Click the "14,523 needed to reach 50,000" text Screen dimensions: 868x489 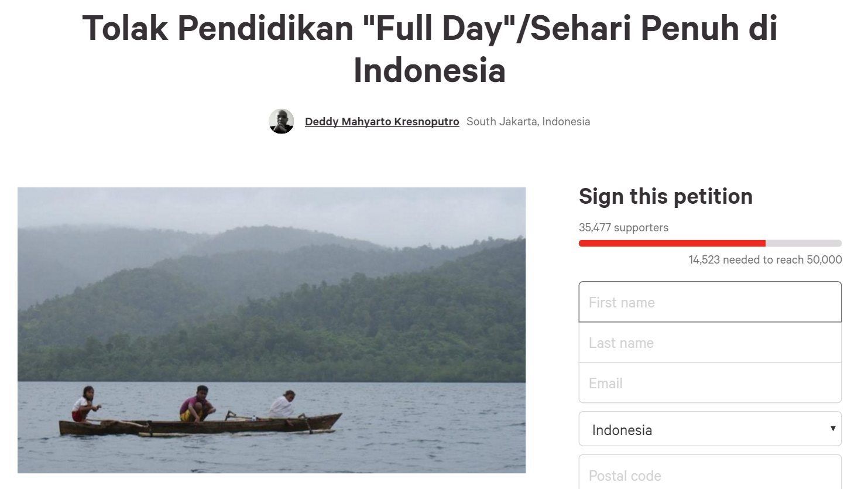765,260
